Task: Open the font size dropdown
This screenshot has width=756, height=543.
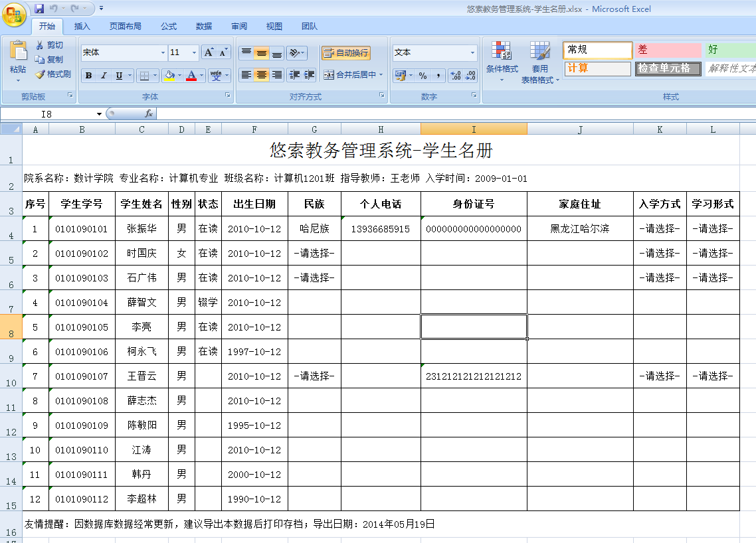Action: click(194, 52)
